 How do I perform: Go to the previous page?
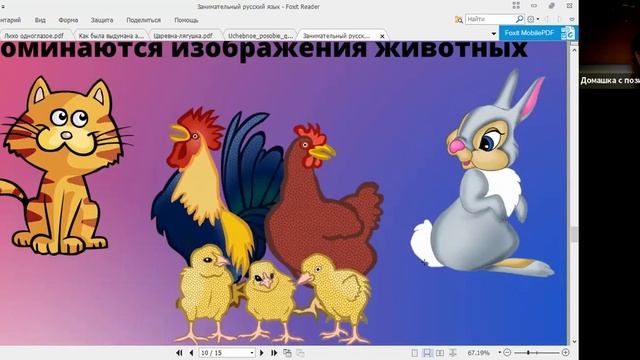191,353
